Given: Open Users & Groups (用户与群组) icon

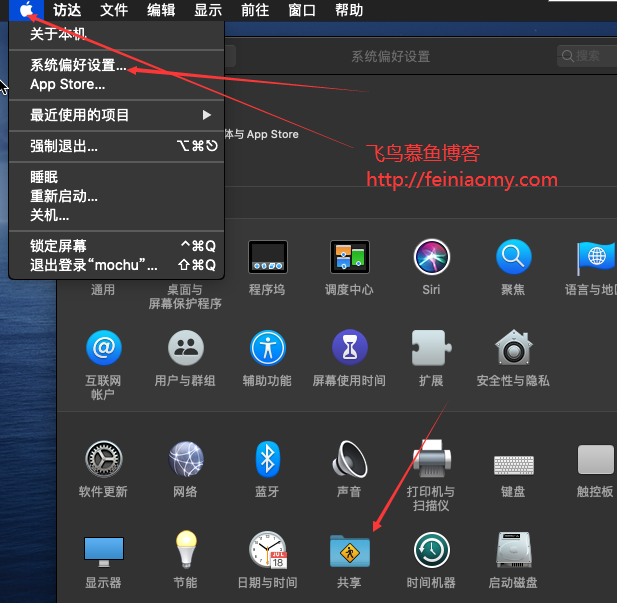Looking at the screenshot, I should [x=186, y=348].
